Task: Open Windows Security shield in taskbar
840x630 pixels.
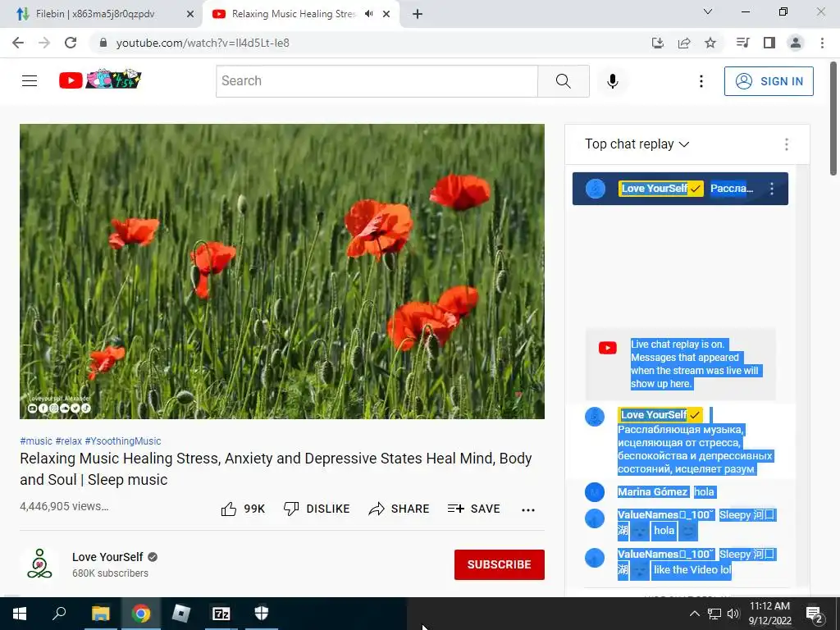Action: tap(261, 614)
